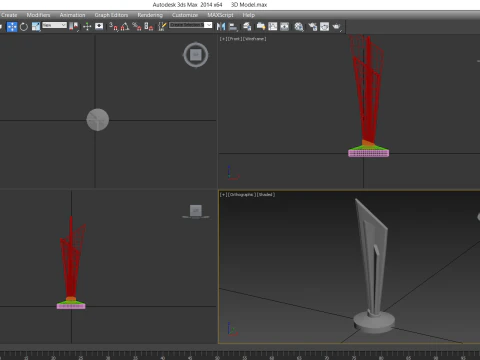Open Edit Named Selection Sets
This screenshot has height=360, width=480.
162,27
